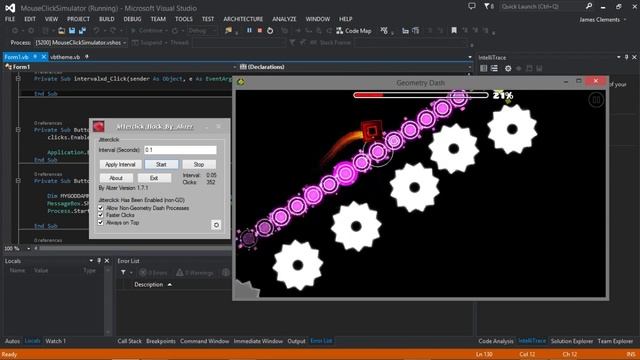Click the Error List filter funnel icon
Viewport: 640px width, 360px height.
(123, 272)
